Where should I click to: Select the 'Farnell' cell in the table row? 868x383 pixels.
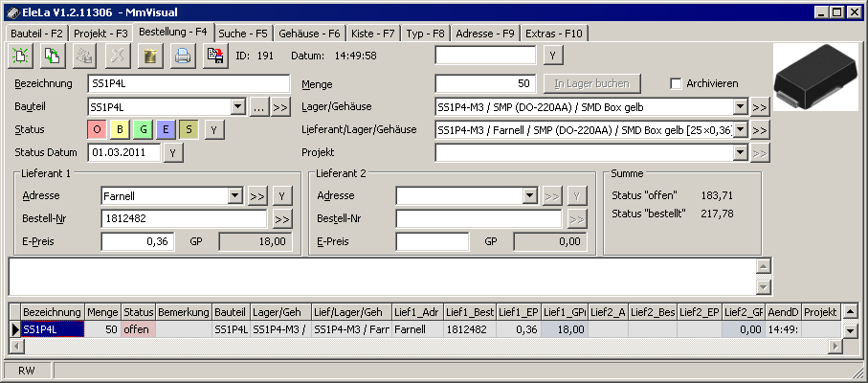(x=418, y=329)
